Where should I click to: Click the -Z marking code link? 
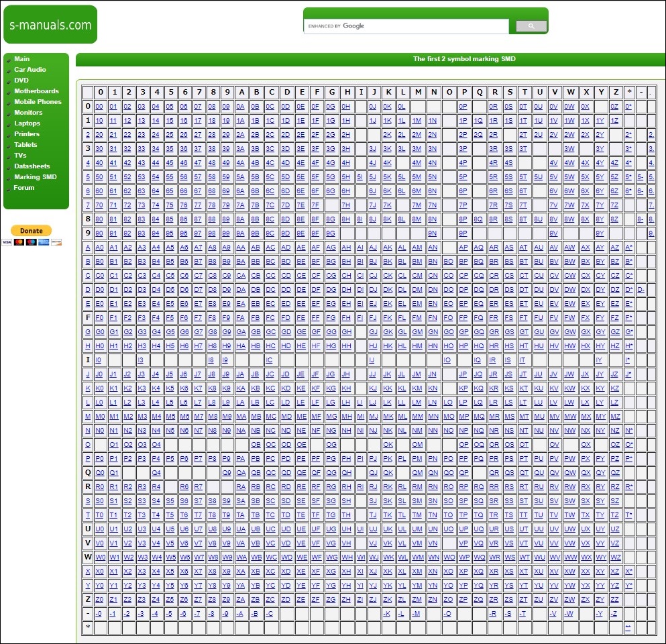coord(613,613)
